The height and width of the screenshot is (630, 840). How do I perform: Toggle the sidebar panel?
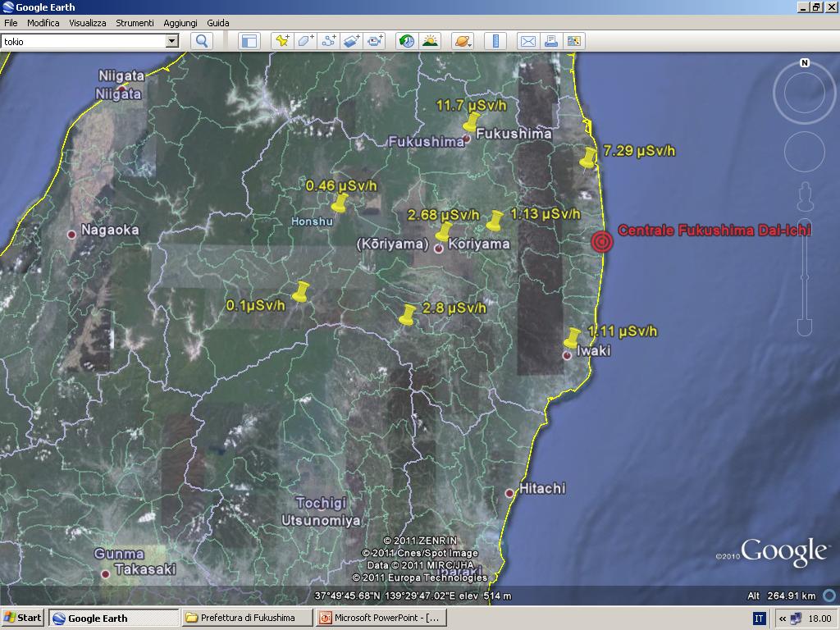pos(249,41)
